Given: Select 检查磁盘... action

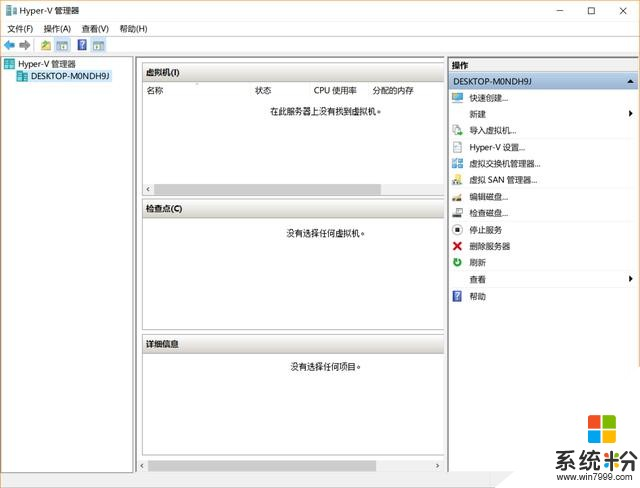Looking at the screenshot, I should click(x=489, y=213).
